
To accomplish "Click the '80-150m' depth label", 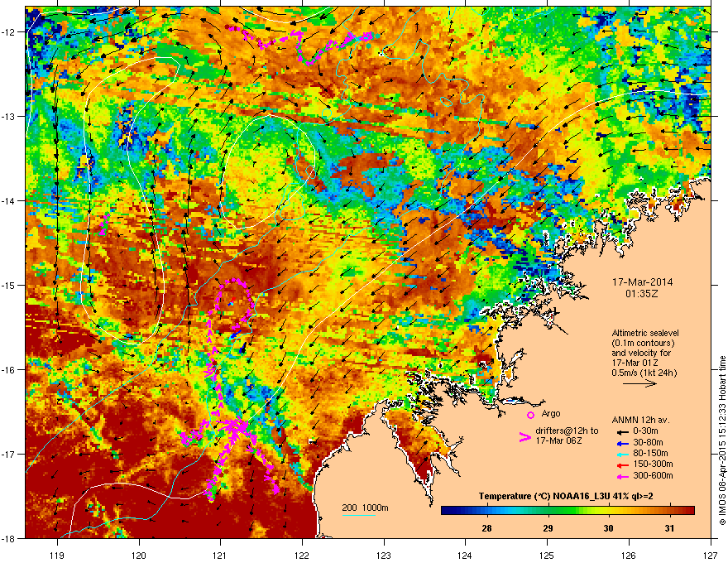I will click(650, 454).
